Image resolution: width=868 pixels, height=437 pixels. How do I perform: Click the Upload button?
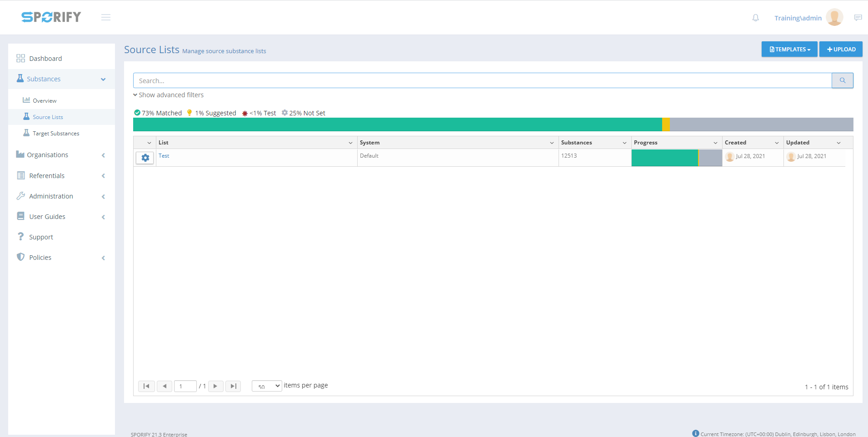click(x=840, y=49)
